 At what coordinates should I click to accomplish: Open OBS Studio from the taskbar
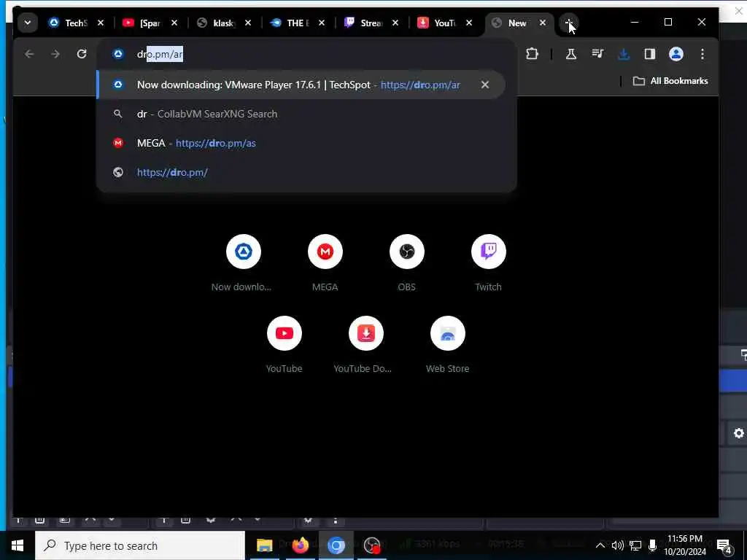371,545
